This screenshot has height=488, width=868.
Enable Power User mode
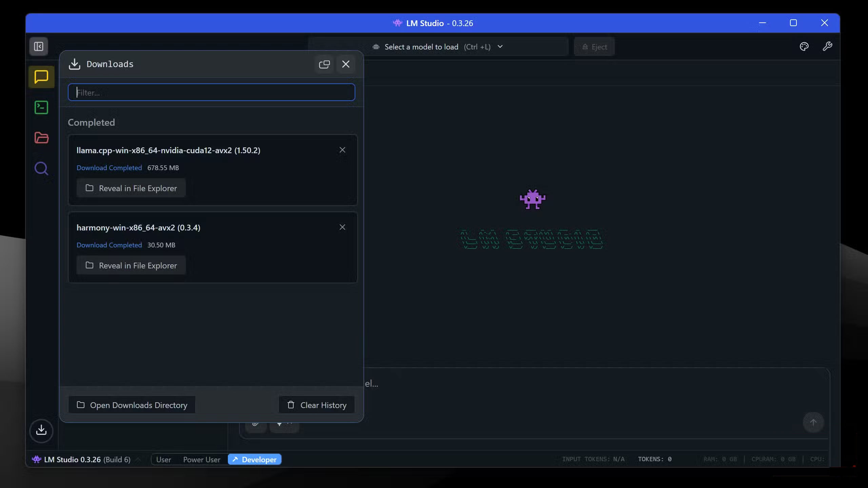point(201,459)
